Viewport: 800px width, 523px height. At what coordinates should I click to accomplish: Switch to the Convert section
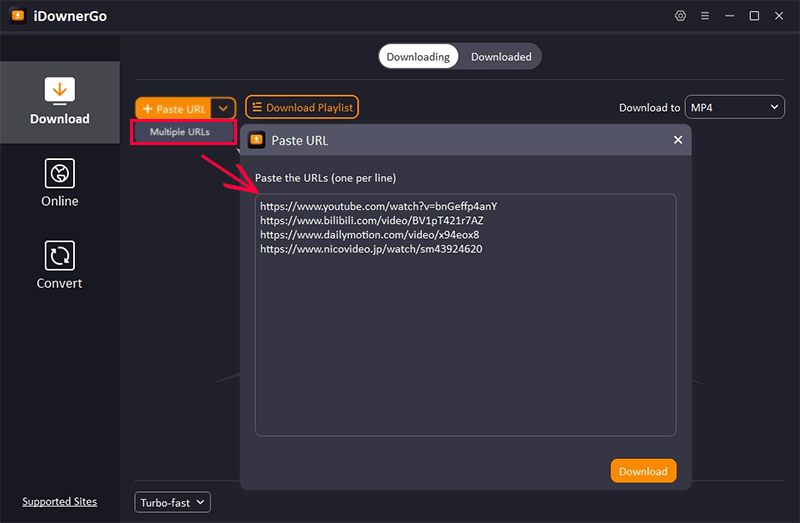60,265
